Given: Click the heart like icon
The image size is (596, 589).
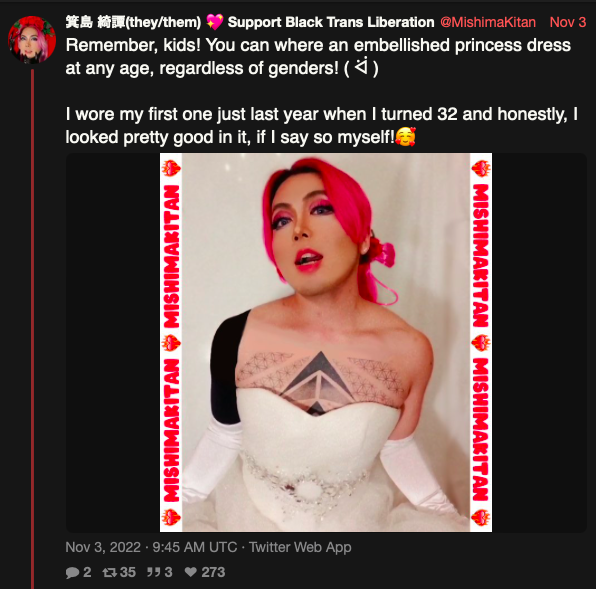Looking at the screenshot, I should tap(191, 572).
